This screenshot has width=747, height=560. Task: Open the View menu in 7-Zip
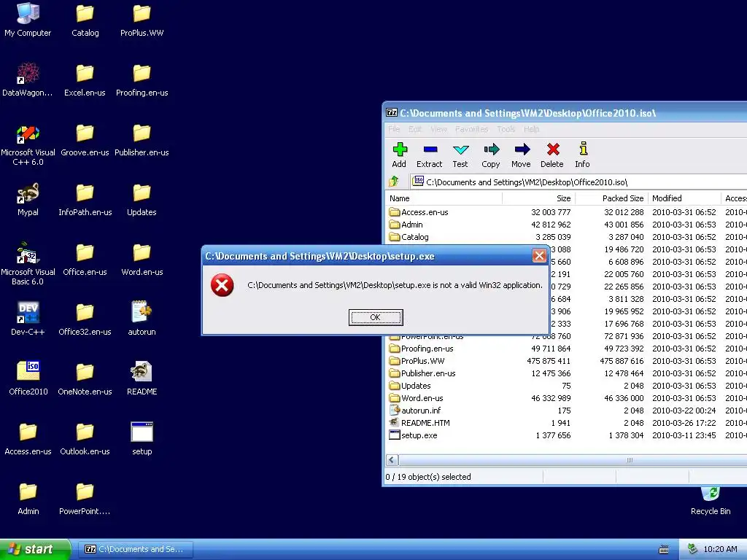point(438,129)
